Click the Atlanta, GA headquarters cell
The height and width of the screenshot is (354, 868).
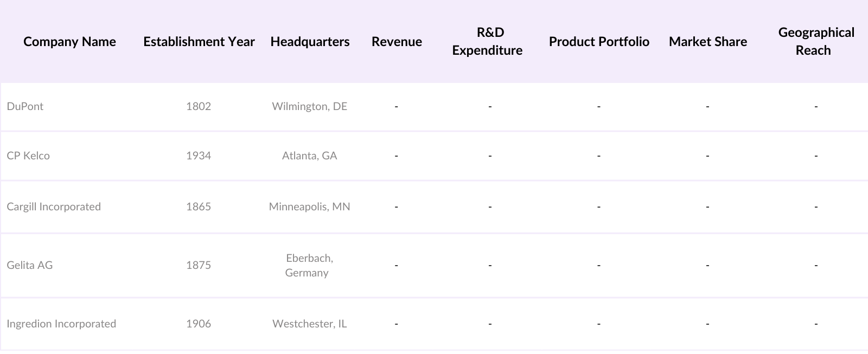click(309, 156)
